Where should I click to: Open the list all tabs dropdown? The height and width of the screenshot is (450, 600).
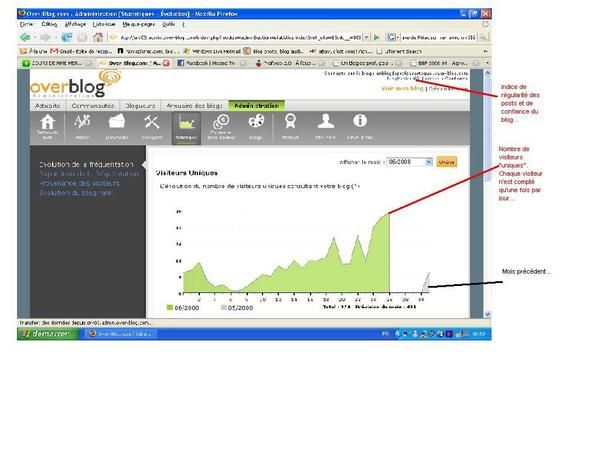(x=487, y=63)
